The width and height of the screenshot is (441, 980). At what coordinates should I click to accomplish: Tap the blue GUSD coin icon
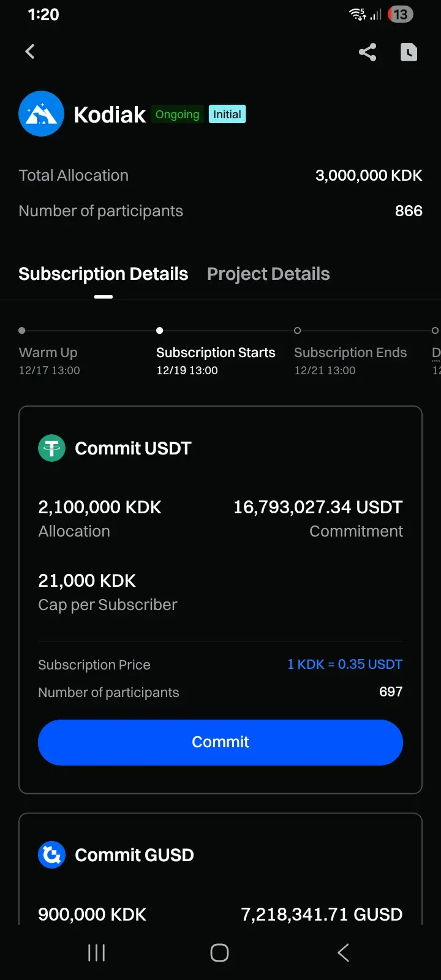52,854
